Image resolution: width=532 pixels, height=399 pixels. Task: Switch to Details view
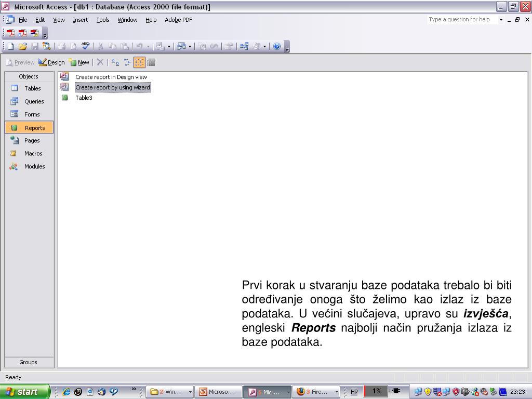(151, 62)
